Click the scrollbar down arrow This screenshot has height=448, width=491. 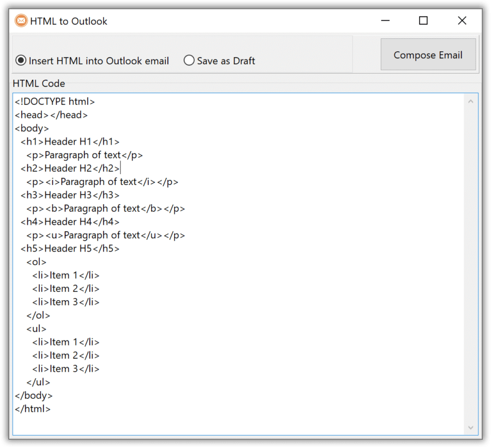click(x=471, y=428)
